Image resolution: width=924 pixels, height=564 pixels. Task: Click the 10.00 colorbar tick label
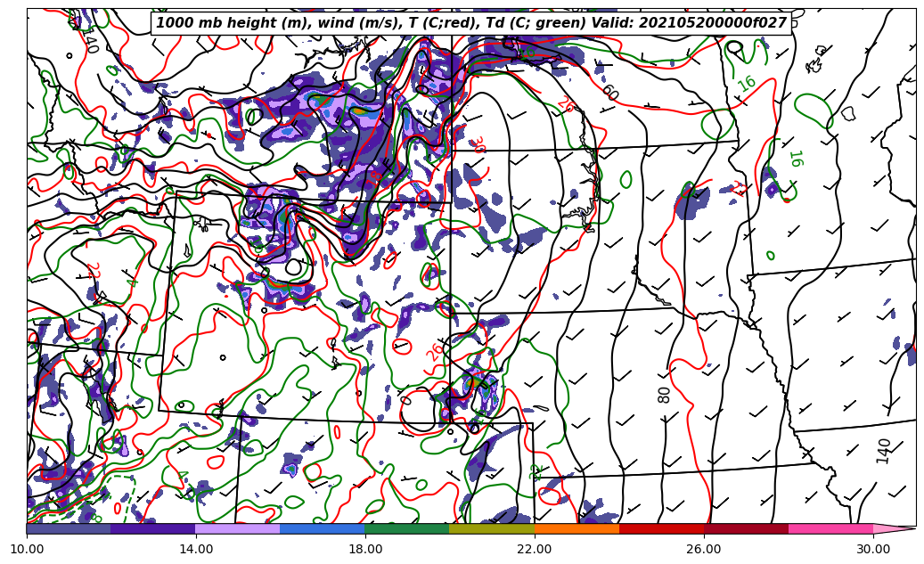[x=27, y=550]
